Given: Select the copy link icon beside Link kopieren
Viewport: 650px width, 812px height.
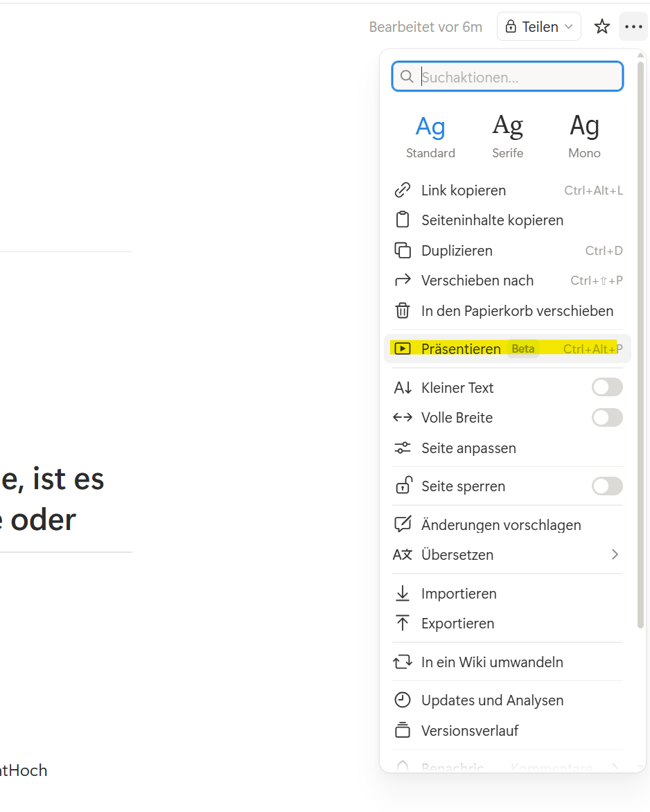Looking at the screenshot, I should pyautogui.click(x=403, y=190).
